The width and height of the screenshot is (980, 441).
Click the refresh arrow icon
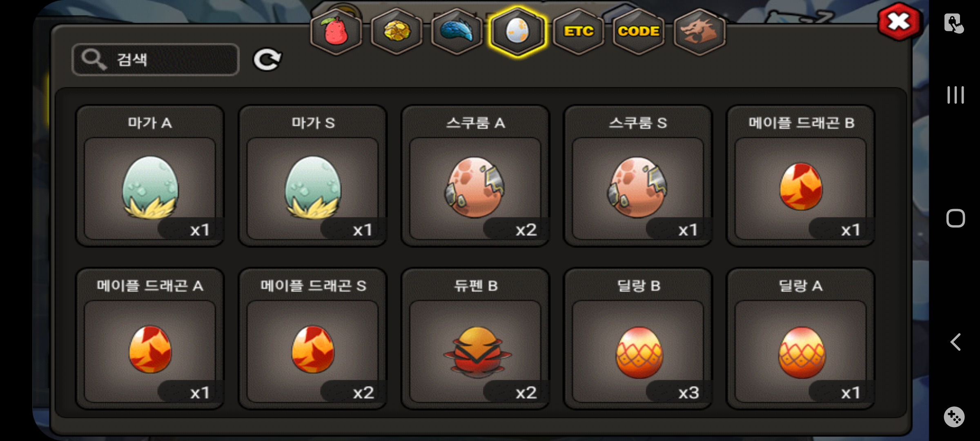pos(267,60)
